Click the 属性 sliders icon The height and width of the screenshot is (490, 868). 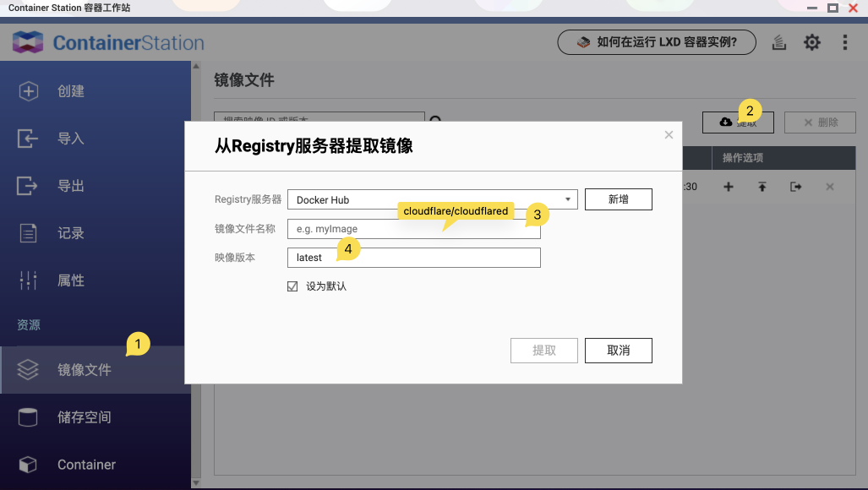(28, 280)
